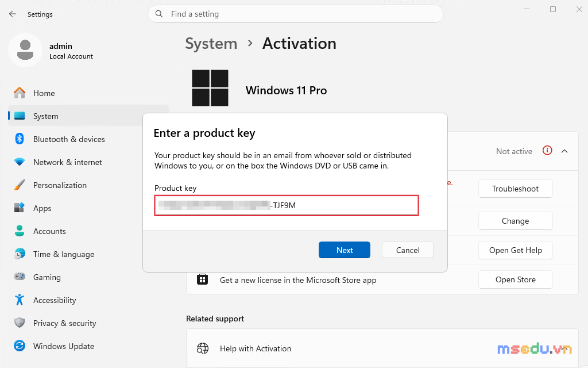Cancel the product key dialog
The width and height of the screenshot is (588, 368).
coord(408,250)
